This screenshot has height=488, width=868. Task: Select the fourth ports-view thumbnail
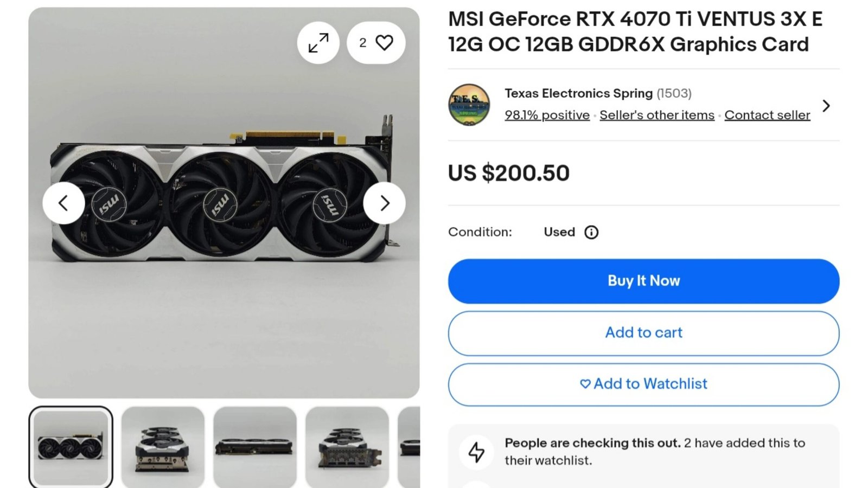tap(347, 447)
